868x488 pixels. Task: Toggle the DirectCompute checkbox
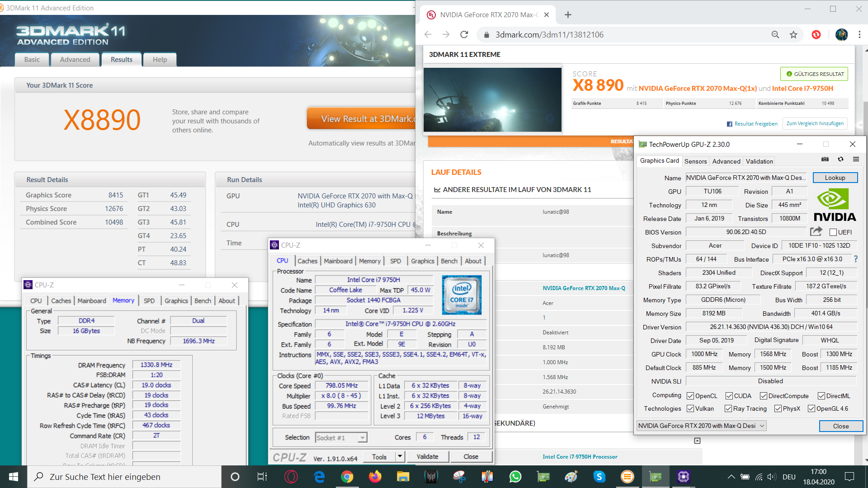[764, 396]
